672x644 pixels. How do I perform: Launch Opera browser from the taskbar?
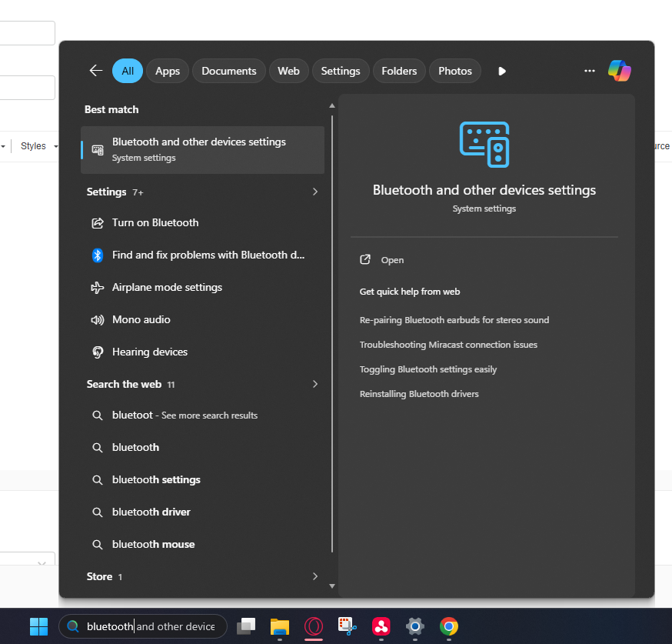click(x=314, y=626)
